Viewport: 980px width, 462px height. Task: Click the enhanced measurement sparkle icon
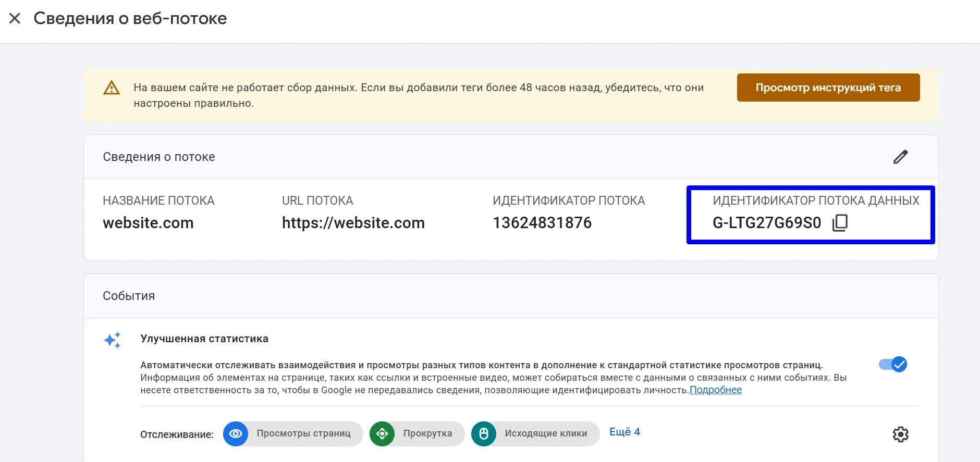pyautogui.click(x=112, y=340)
